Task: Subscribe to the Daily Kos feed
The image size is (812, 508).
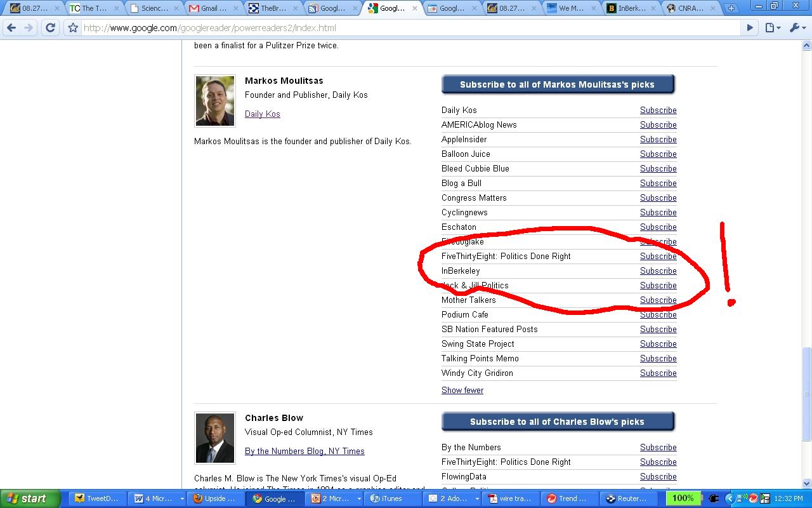Action: [658, 110]
